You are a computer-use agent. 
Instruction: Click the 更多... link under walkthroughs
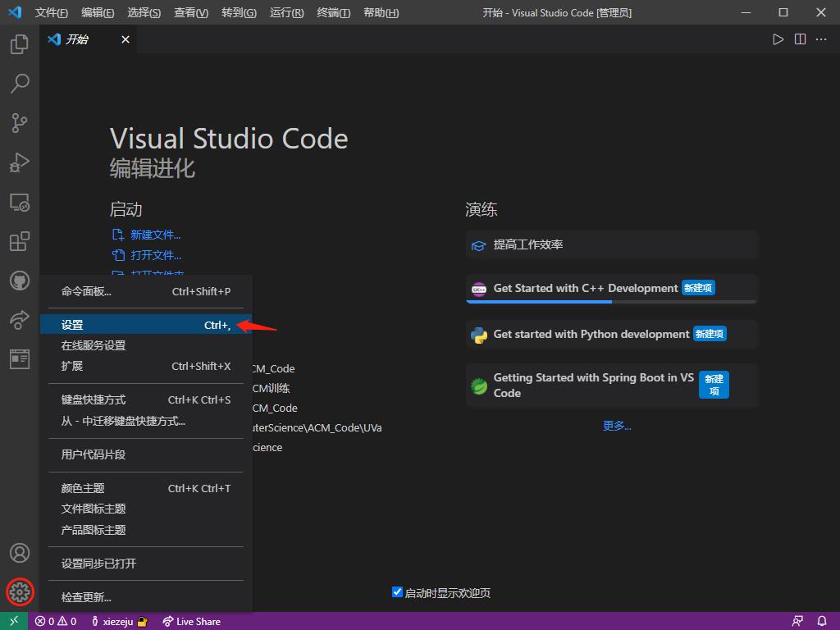tap(617, 426)
